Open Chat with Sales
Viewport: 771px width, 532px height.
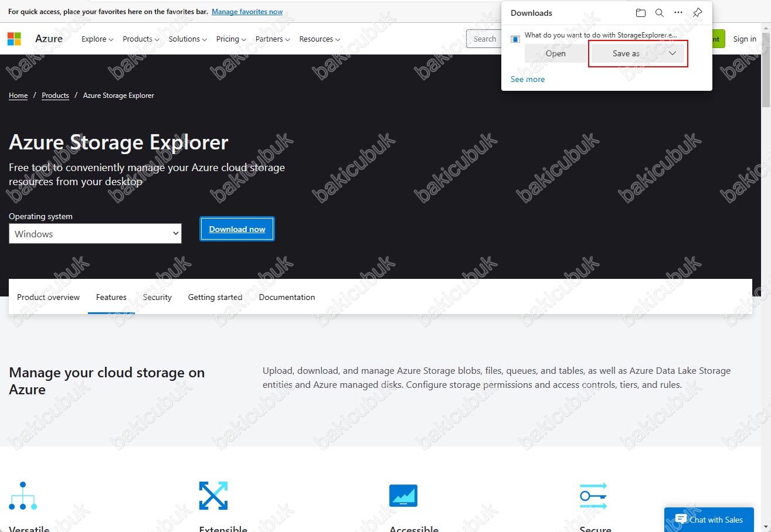(x=709, y=520)
